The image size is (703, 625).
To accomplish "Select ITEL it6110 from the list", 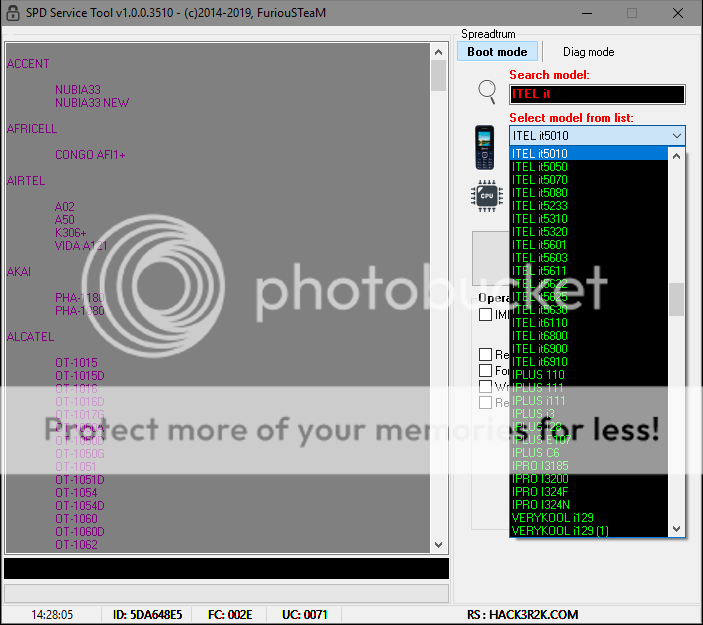I will pos(589,323).
